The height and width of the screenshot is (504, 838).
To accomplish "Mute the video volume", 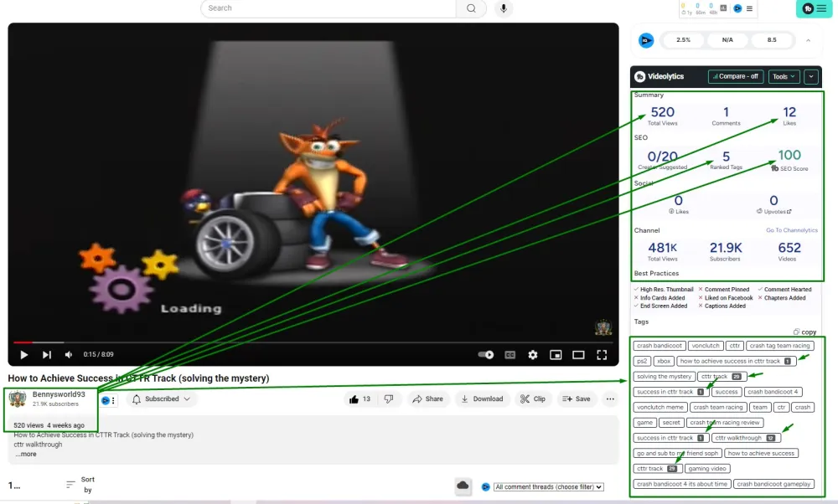I will pyautogui.click(x=69, y=354).
